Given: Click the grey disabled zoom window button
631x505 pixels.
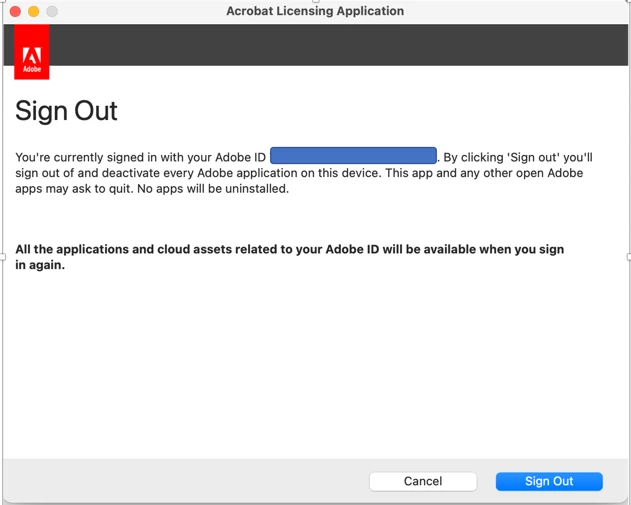Looking at the screenshot, I should 52,11.
